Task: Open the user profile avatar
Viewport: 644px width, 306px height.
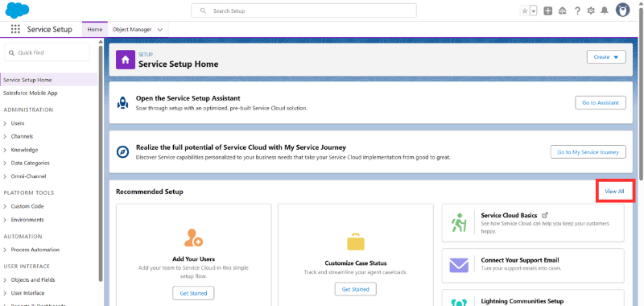Action: tap(622, 10)
